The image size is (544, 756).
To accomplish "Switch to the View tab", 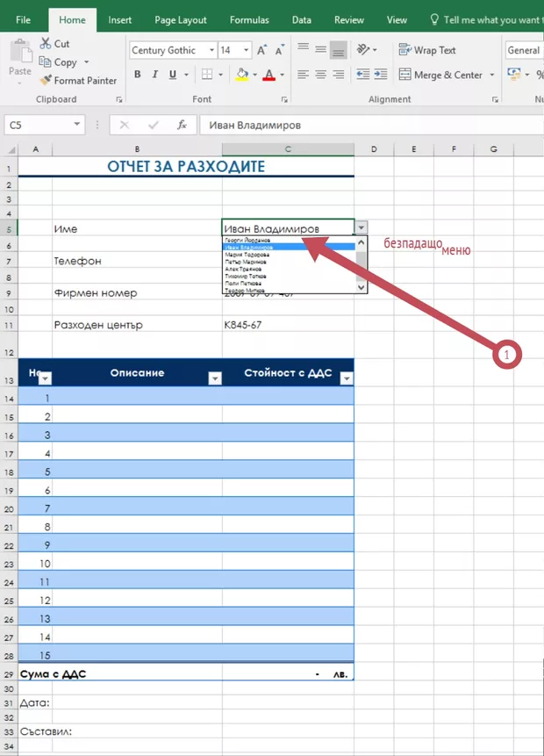I will [x=397, y=20].
